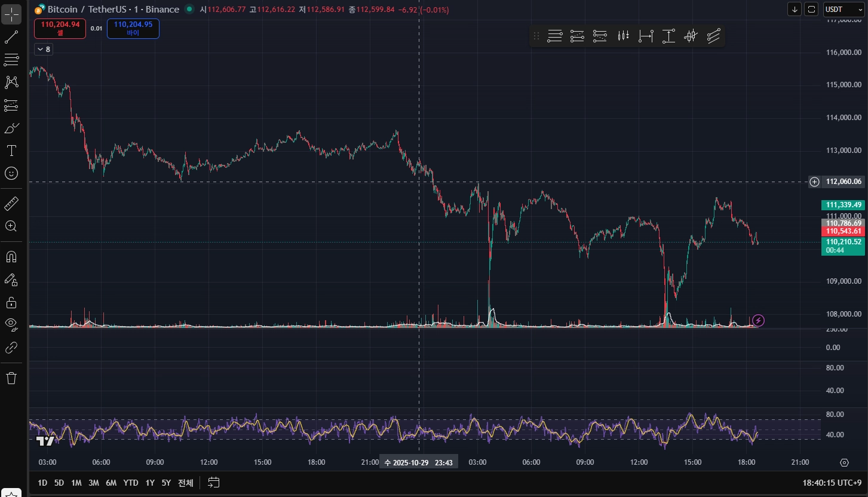Select the 전체 (all) time range
Viewport: 868px width, 497px height.
(x=186, y=483)
